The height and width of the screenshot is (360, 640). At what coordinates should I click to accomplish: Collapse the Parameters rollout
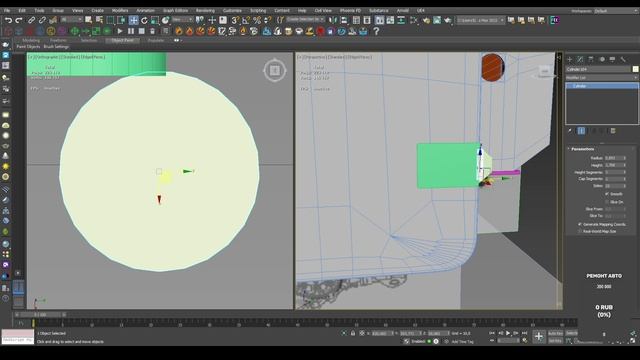pyautogui.click(x=582, y=149)
